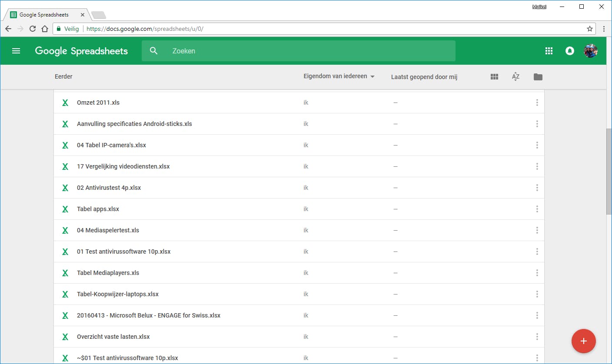Open the file picker folder icon
The width and height of the screenshot is (612, 364).
[x=538, y=76]
